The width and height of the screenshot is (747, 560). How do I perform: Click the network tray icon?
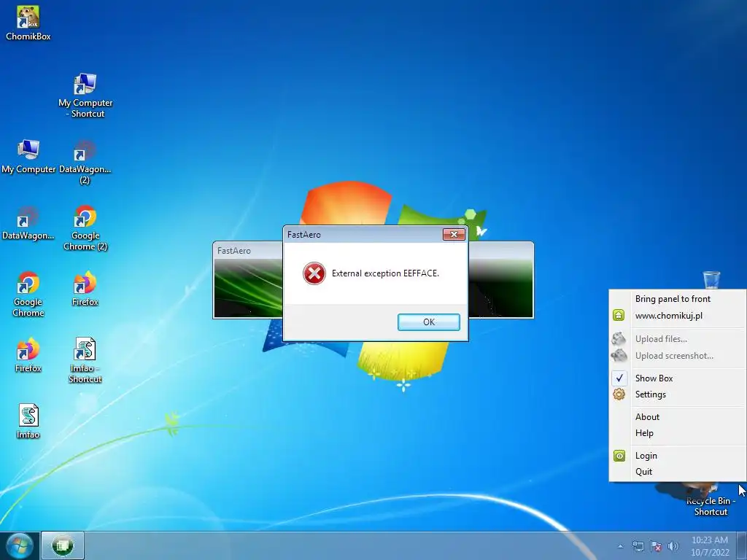638,546
